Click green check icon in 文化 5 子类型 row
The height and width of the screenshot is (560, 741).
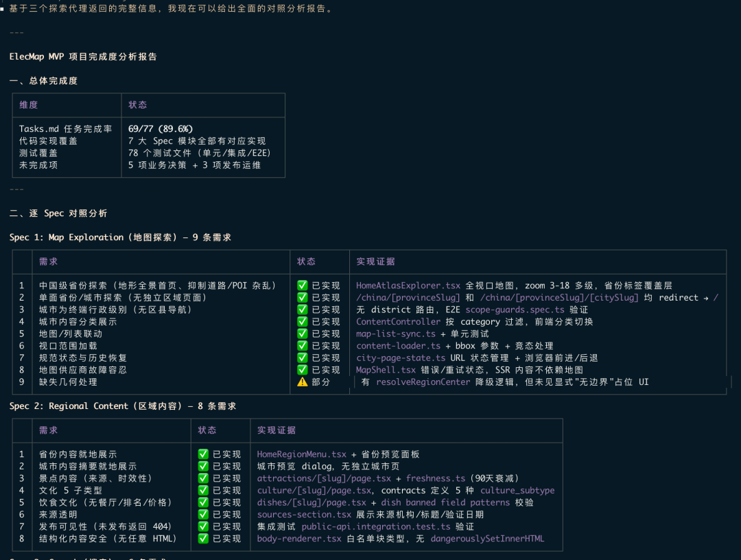click(x=203, y=491)
